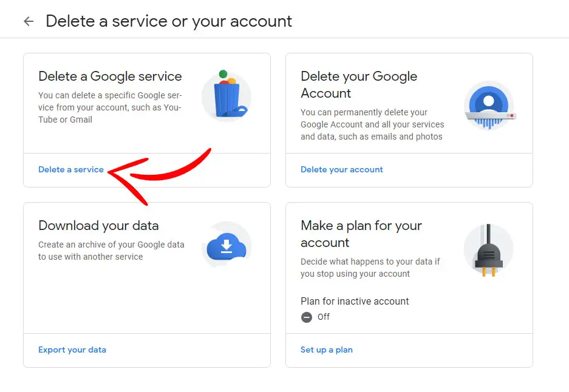This screenshot has width=569, height=392.
Task: Open the Delete your account link
Action: pos(342,169)
